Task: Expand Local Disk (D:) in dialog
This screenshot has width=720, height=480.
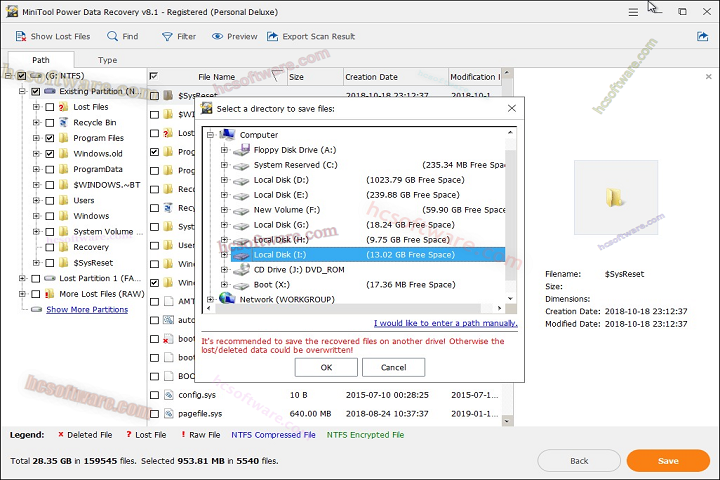Action: (224, 181)
